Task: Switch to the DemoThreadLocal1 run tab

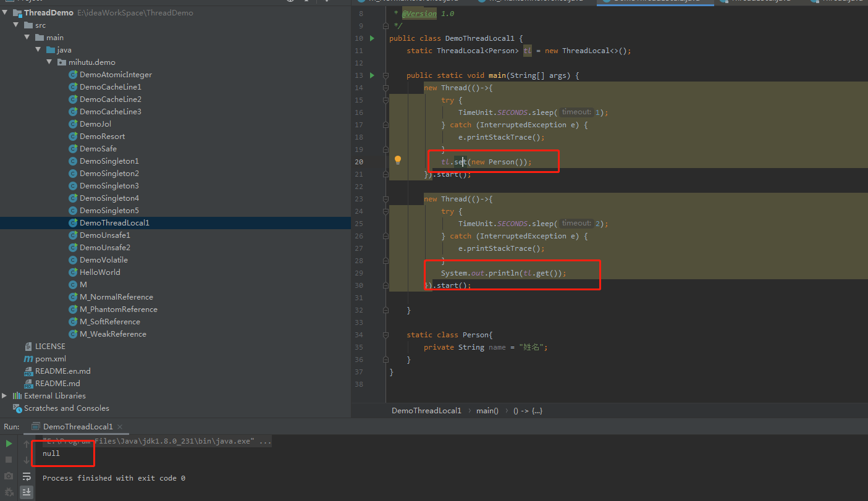Action: pyautogui.click(x=77, y=427)
